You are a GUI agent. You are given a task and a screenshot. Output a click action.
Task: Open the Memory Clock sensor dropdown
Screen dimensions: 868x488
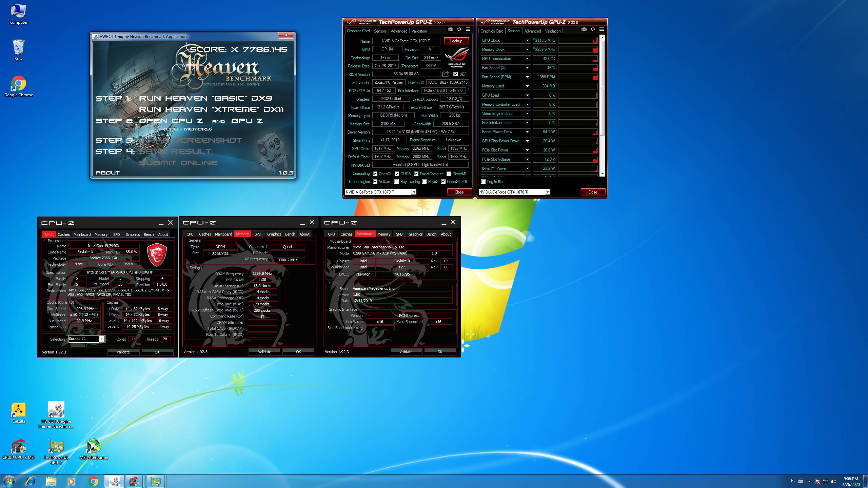pos(527,49)
